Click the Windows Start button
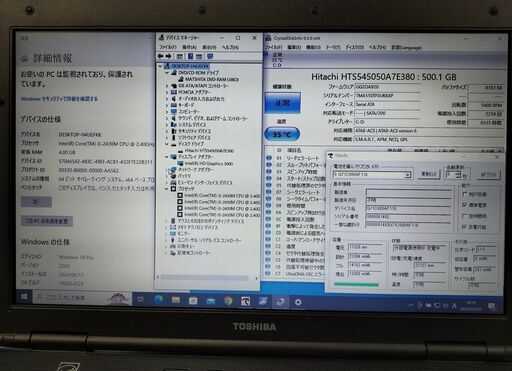Image resolution: width=512 pixels, height=371 pixels. click(x=24, y=297)
